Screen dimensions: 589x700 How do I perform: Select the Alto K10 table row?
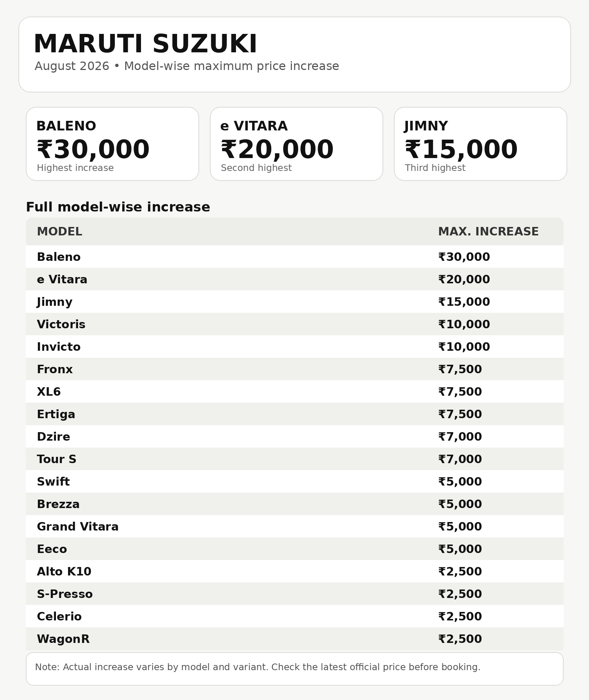click(294, 571)
